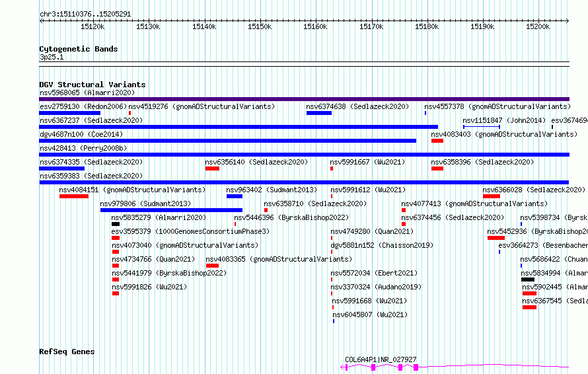Select the 3p25.1 cytogenetic band label
The image size is (588, 374).
(52, 57)
